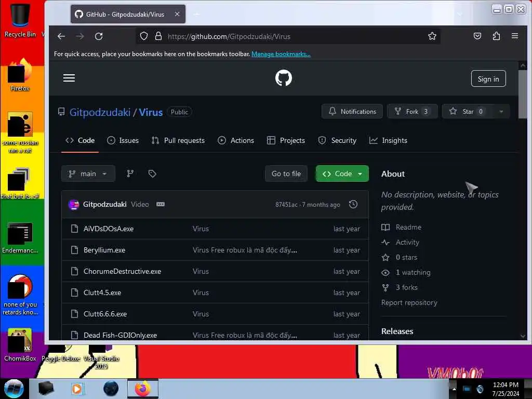This screenshot has height=399, width=532.
Task: Switch to the Code tab
Action: pos(80,140)
